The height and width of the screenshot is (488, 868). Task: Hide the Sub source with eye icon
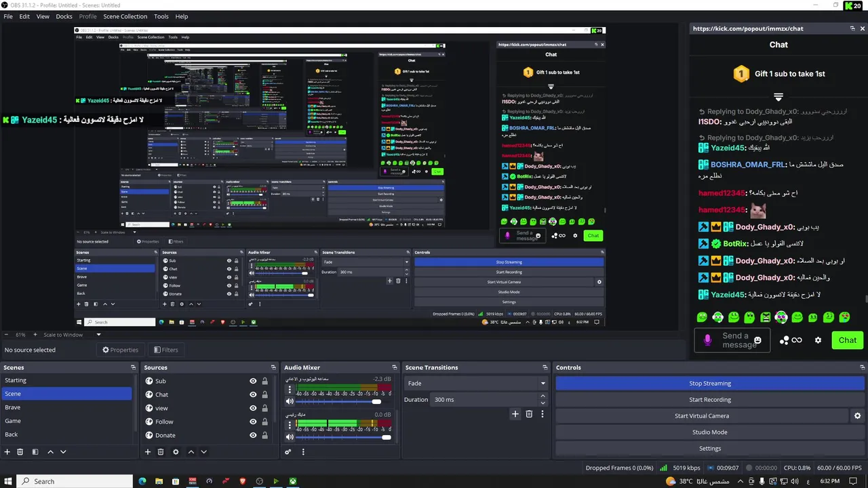[253, 381]
